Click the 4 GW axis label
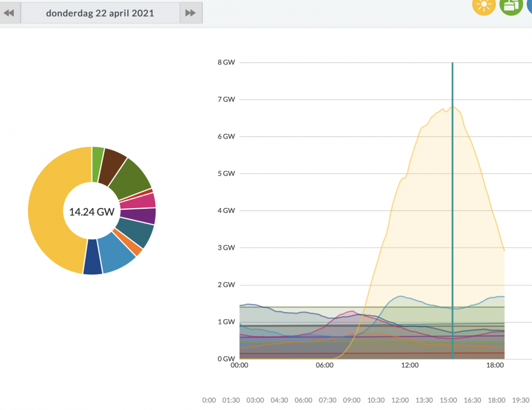This screenshot has height=410, width=532. (226, 210)
